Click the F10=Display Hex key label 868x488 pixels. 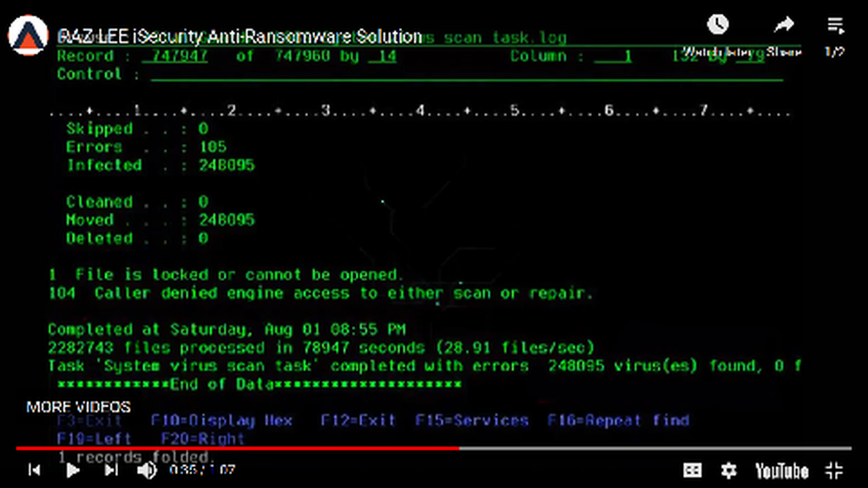point(221,420)
